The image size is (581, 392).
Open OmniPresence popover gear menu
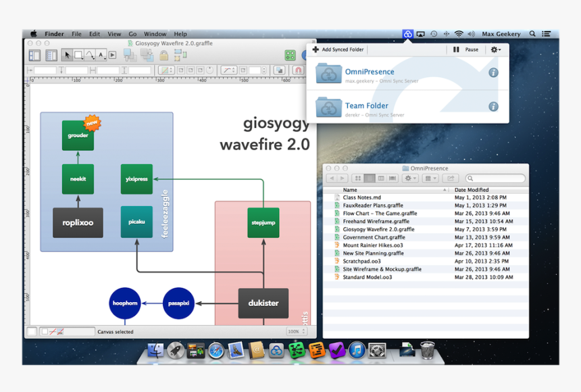pos(495,49)
